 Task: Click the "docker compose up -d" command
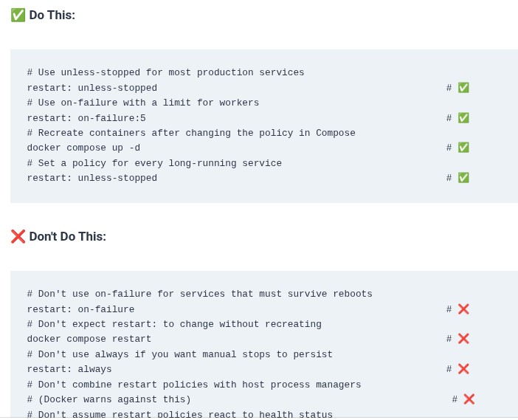83,148
